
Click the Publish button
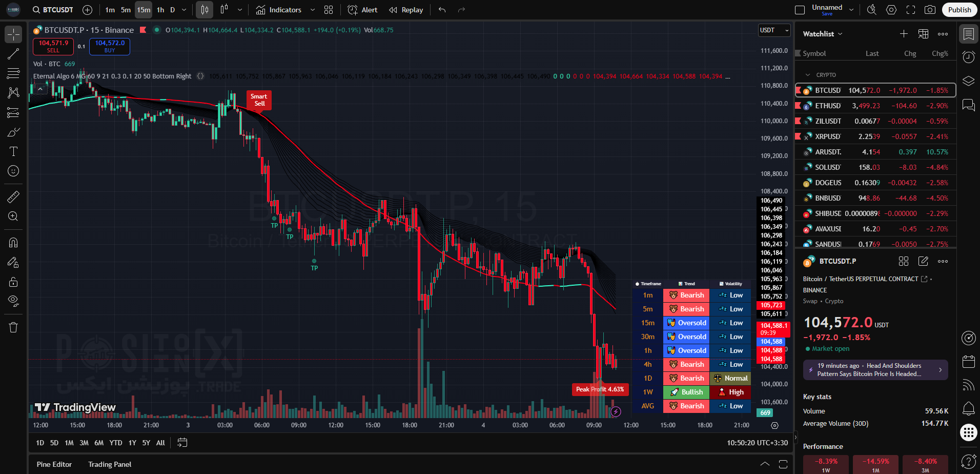[x=959, y=10]
